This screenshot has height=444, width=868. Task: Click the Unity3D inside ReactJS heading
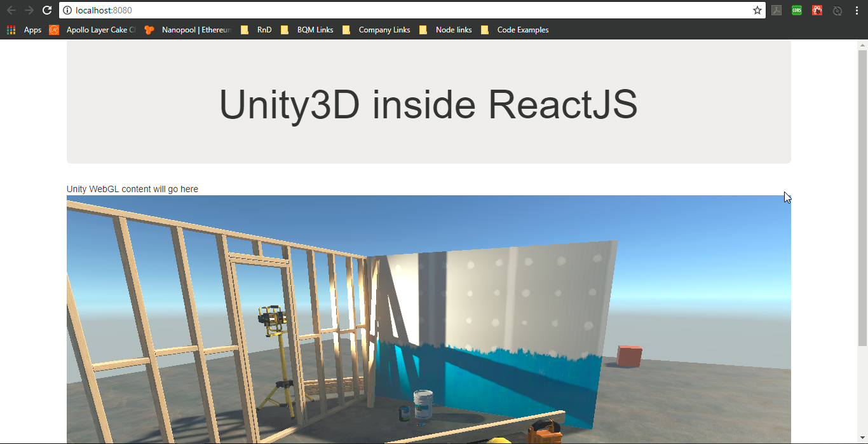428,104
